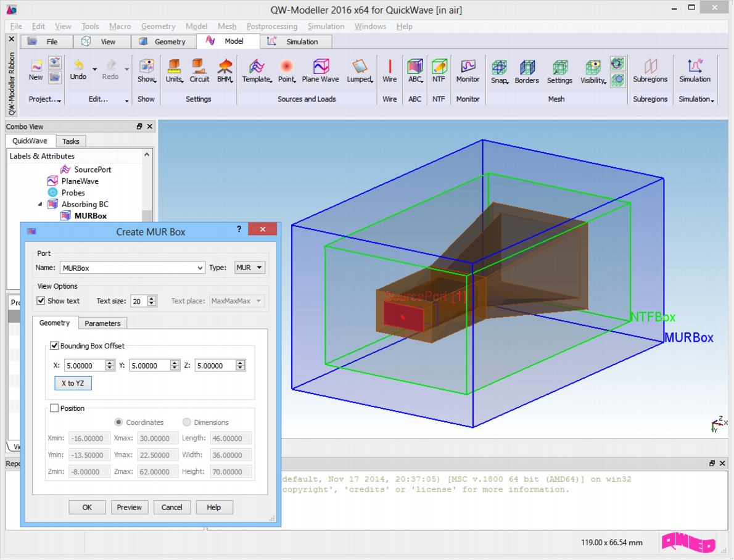Open the Units settings icon

coord(174,65)
